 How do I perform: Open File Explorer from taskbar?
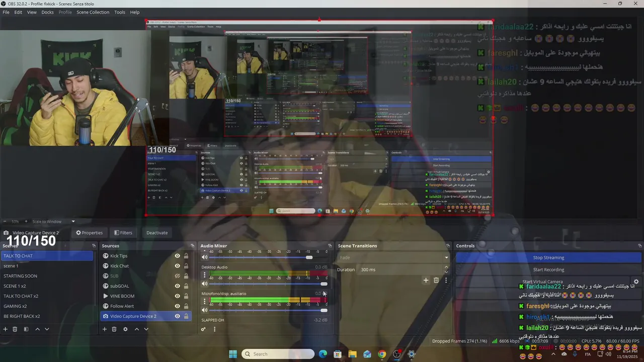coord(352,354)
